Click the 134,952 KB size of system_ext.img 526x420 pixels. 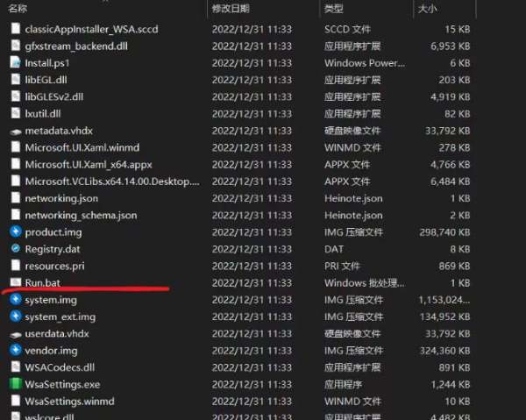click(x=444, y=317)
